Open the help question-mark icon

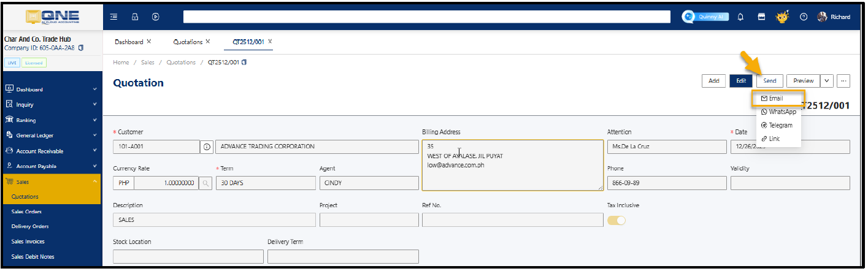[x=803, y=17]
